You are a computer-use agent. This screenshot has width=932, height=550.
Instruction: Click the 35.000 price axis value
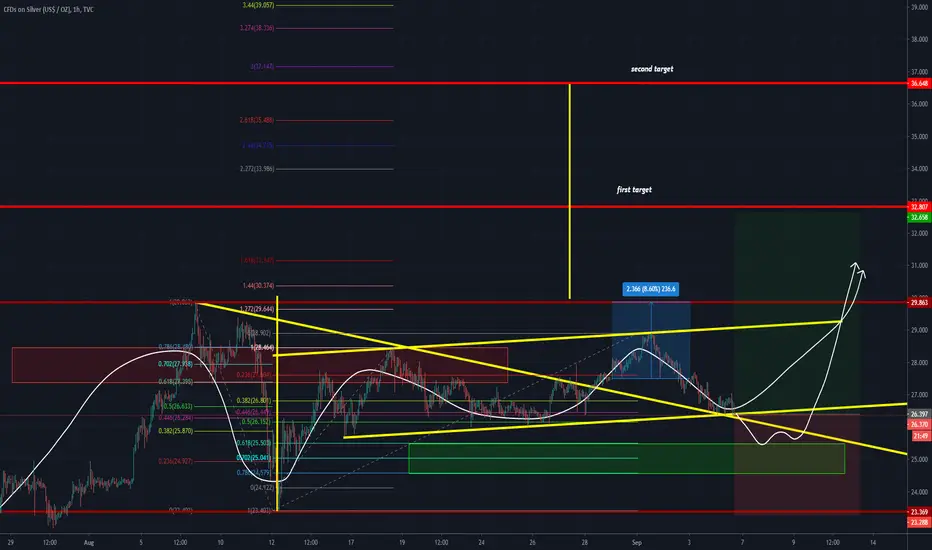click(919, 137)
